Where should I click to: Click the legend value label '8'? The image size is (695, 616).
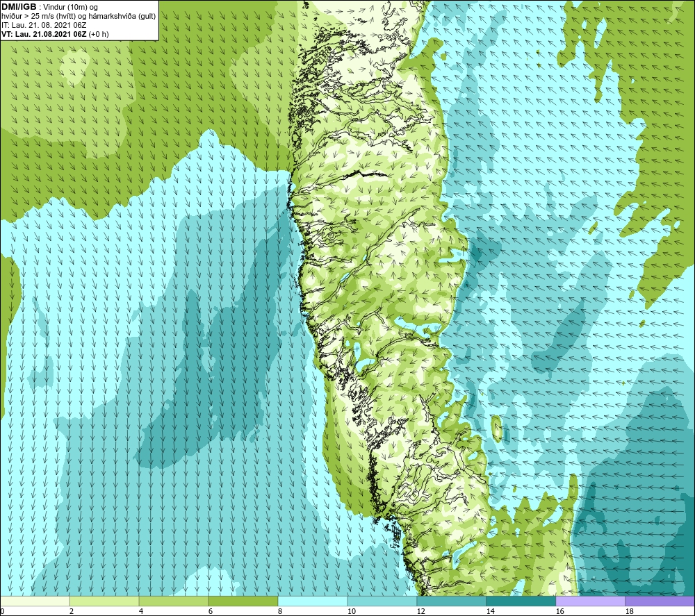280,611
